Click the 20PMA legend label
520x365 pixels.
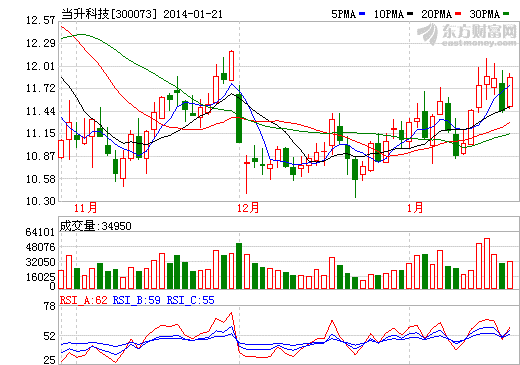pyautogui.click(x=437, y=14)
